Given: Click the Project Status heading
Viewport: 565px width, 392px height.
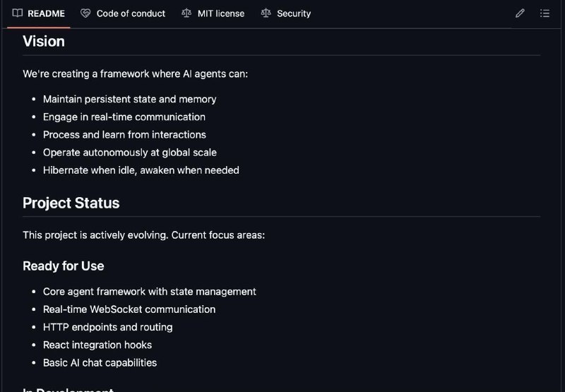Looking at the screenshot, I should pyautogui.click(x=71, y=203).
